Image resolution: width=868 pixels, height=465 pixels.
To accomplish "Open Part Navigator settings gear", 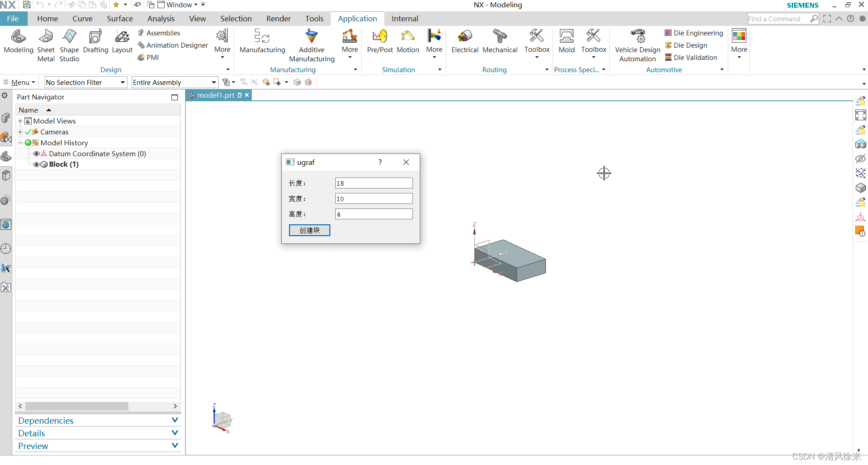I will pos(5,96).
